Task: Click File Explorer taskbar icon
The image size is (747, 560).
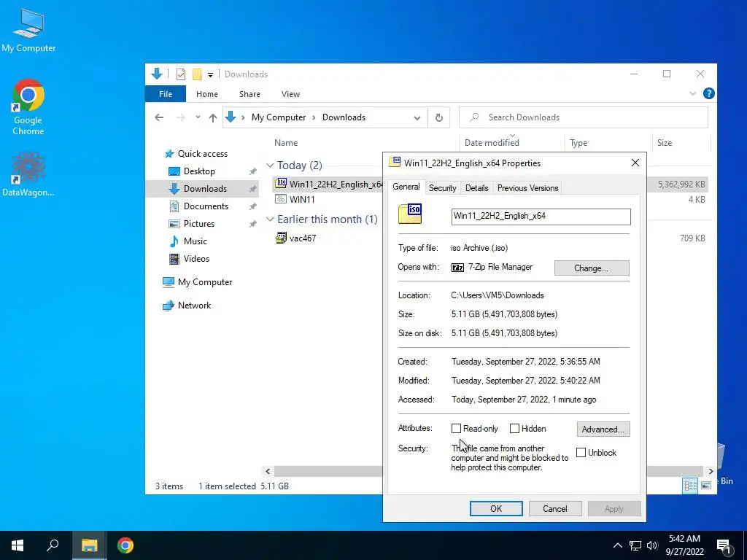Action: point(89,545)
